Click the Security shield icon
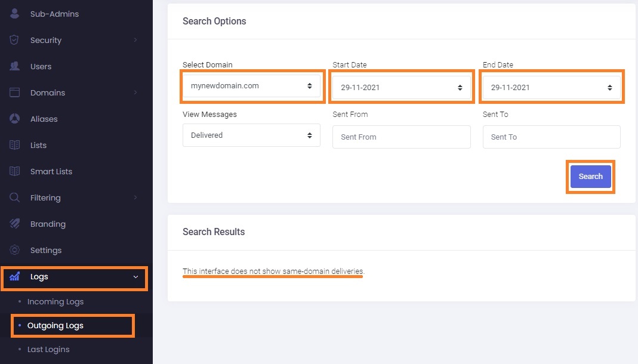 pyautogui.click(x=14, y=40)
